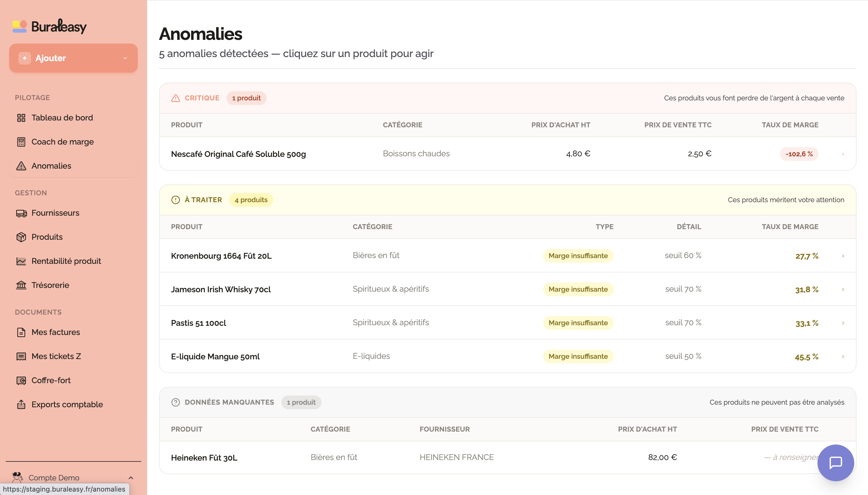Navigate to Fournisseurs page
Image resolution: width=868 pixels, height=495 pixels.
tap(73, 213)
